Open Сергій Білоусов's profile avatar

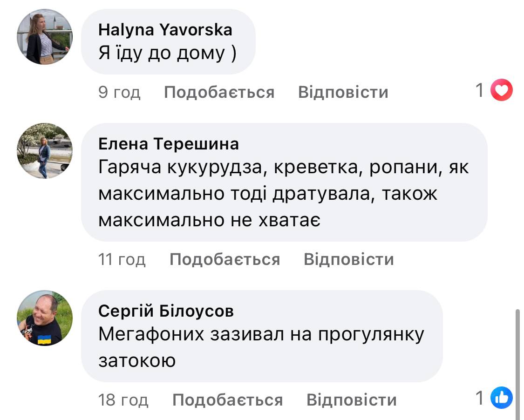tap(45, 318)
